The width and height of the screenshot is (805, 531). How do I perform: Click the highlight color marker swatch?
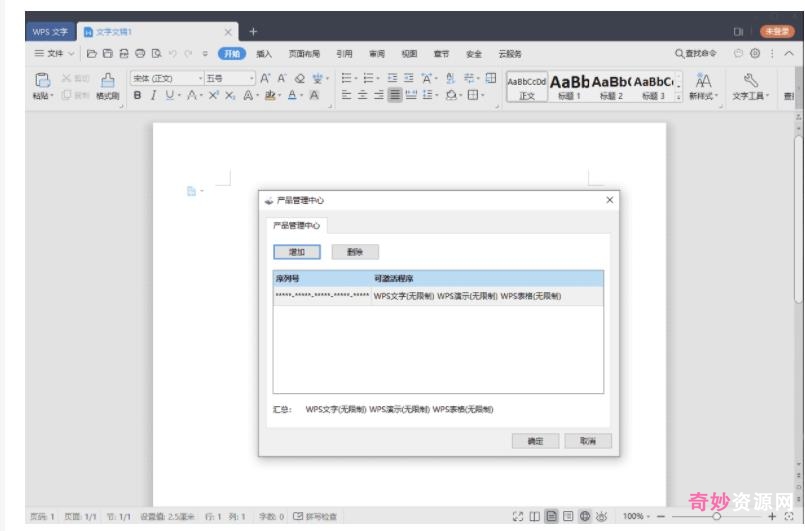[270, 95]
